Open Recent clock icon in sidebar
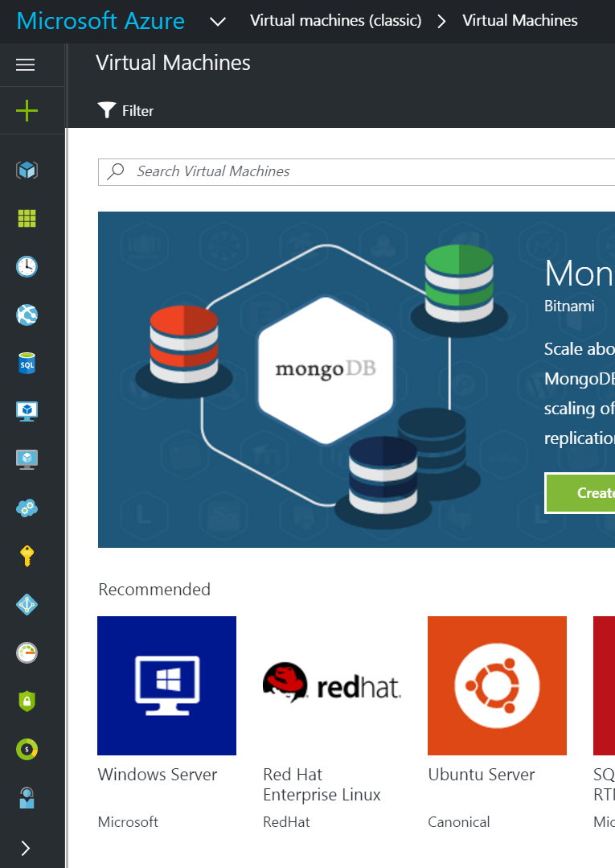This screenshot has width=615, height=868. click(x=27, y=266)
